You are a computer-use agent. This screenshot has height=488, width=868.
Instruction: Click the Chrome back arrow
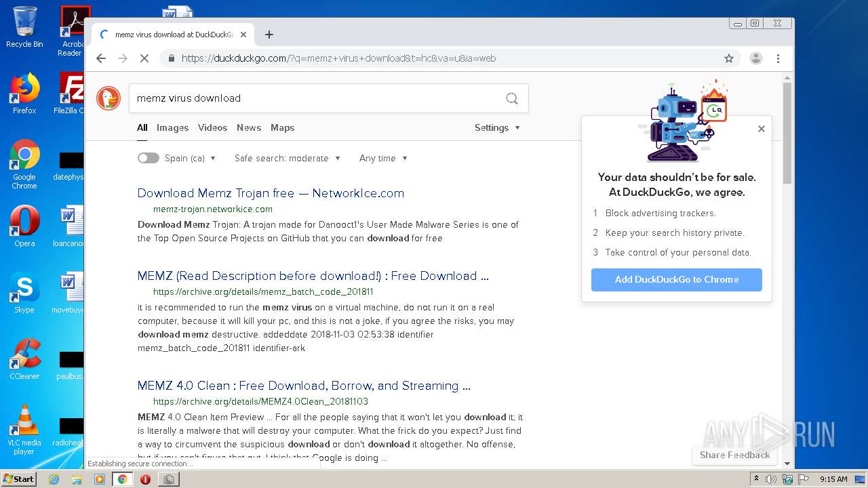pos(101,58)
